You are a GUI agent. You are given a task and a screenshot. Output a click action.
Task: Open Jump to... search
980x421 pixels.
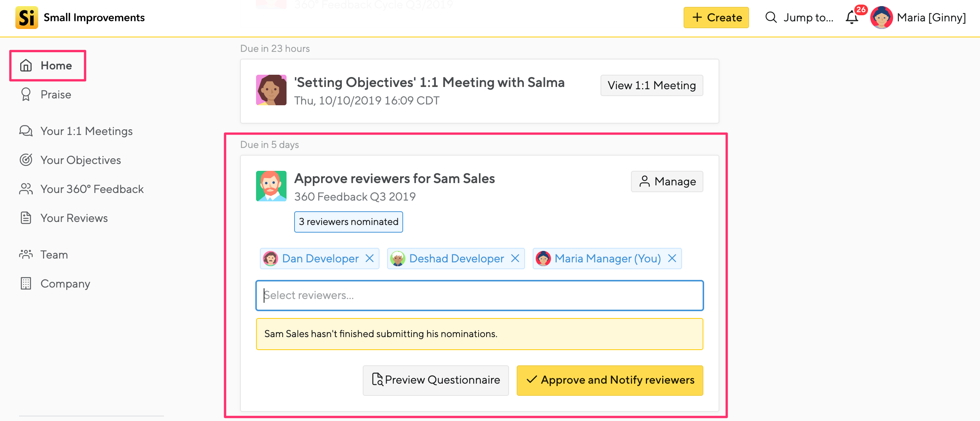pos(799,18)
